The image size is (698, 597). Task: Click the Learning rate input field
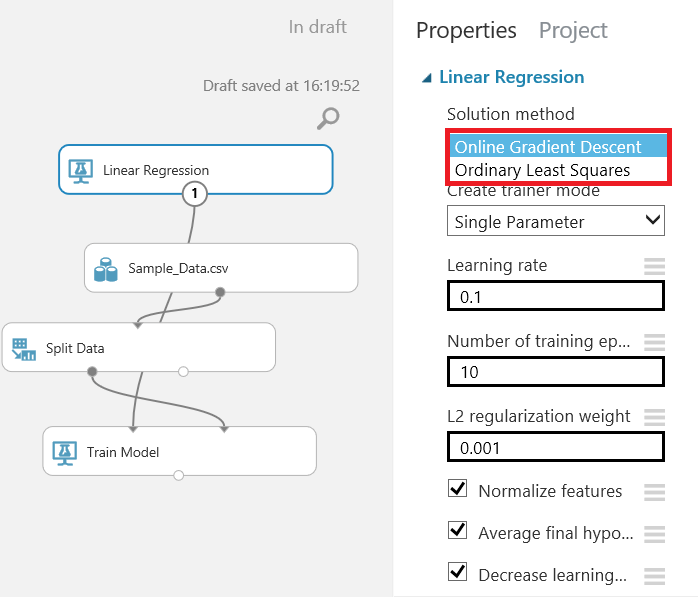(556, 296)
